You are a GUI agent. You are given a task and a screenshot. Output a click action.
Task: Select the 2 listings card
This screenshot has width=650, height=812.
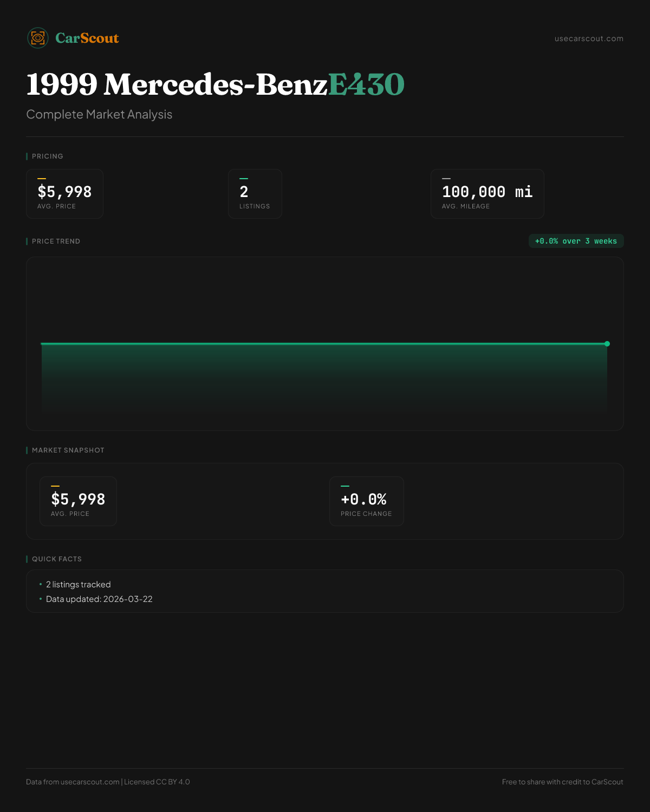[255, 194]
